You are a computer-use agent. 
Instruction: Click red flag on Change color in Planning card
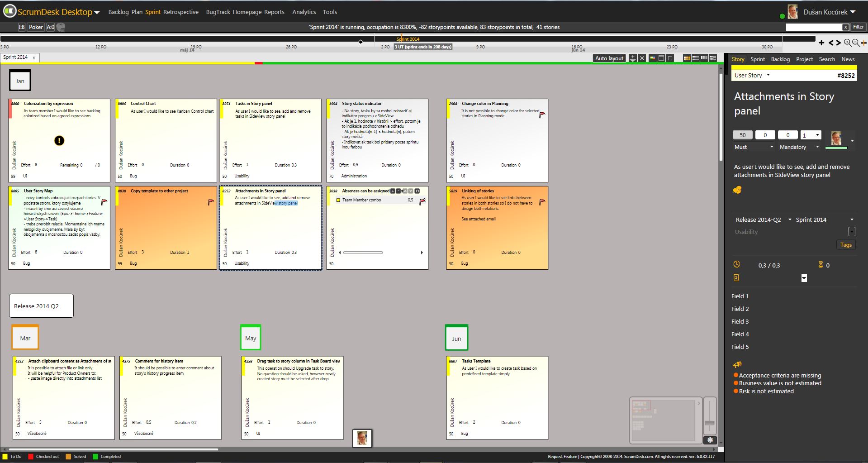(x=542, y=115)
